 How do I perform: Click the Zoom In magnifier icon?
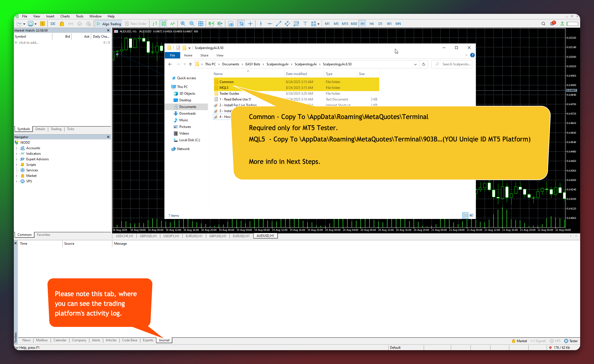(x=183, y=24)
